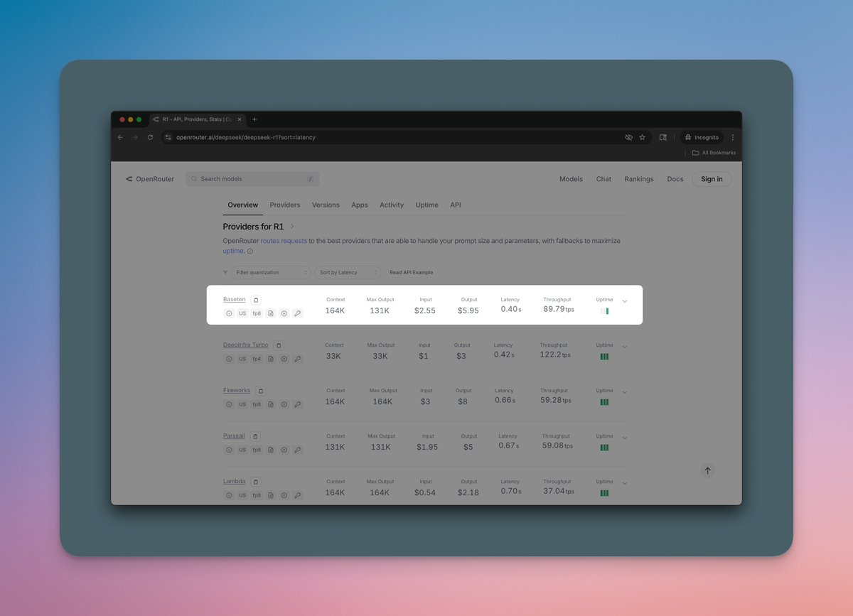853x616 pixels.
Task: Switch to the API tab
Action: [x=456, y=205]
